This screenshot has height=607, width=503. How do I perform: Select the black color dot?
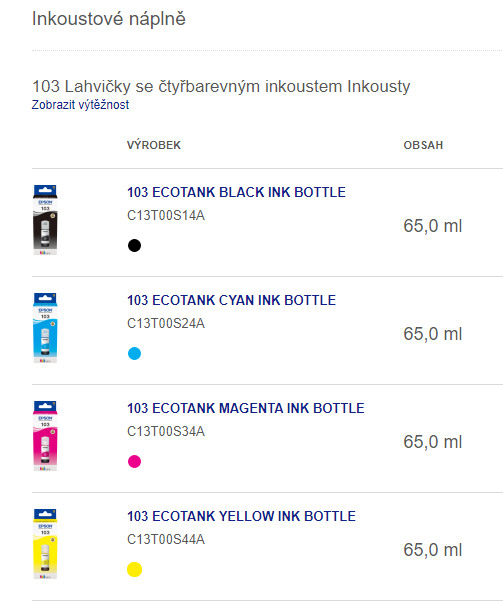pyautogui.click(x=134, y=245)
